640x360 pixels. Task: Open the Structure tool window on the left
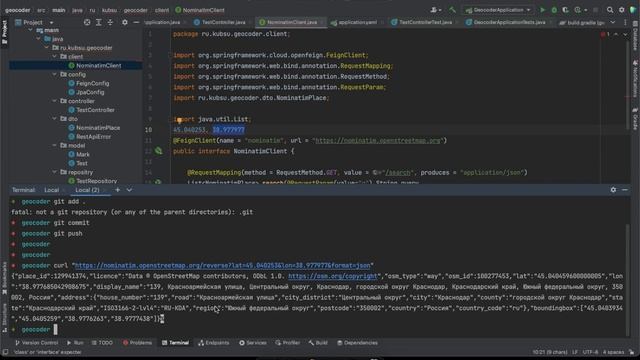coord(4,318)
